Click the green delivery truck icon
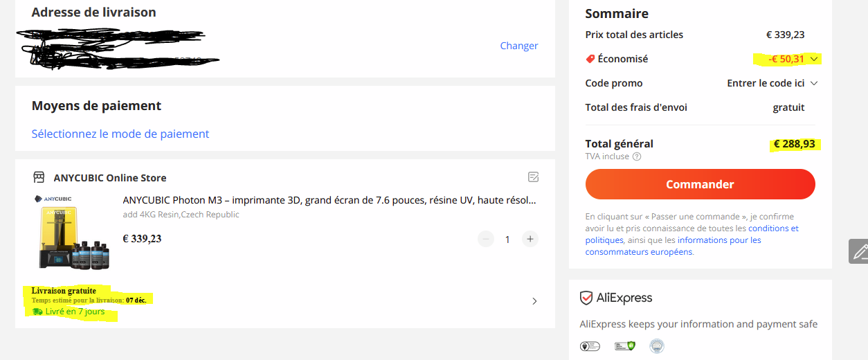Image resolution: width=868 pixels, height=360 pixels. (37, 312)
